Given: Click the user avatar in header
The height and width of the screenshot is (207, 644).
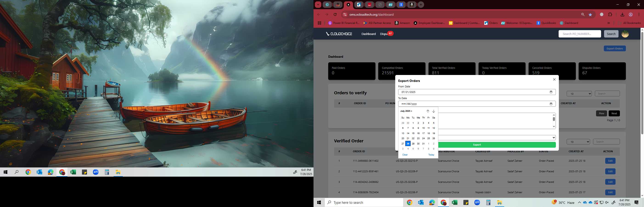Looking at the screenshot, I should click(625, 34).
